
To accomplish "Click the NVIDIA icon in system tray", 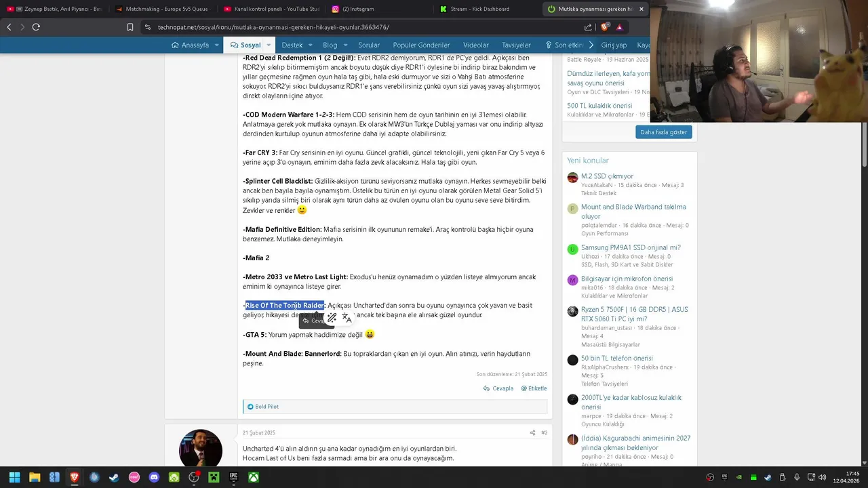I will tap(738, 477).
